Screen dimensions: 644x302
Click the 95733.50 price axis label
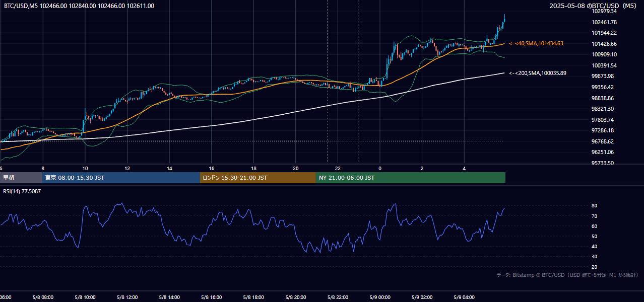(603, 163)
